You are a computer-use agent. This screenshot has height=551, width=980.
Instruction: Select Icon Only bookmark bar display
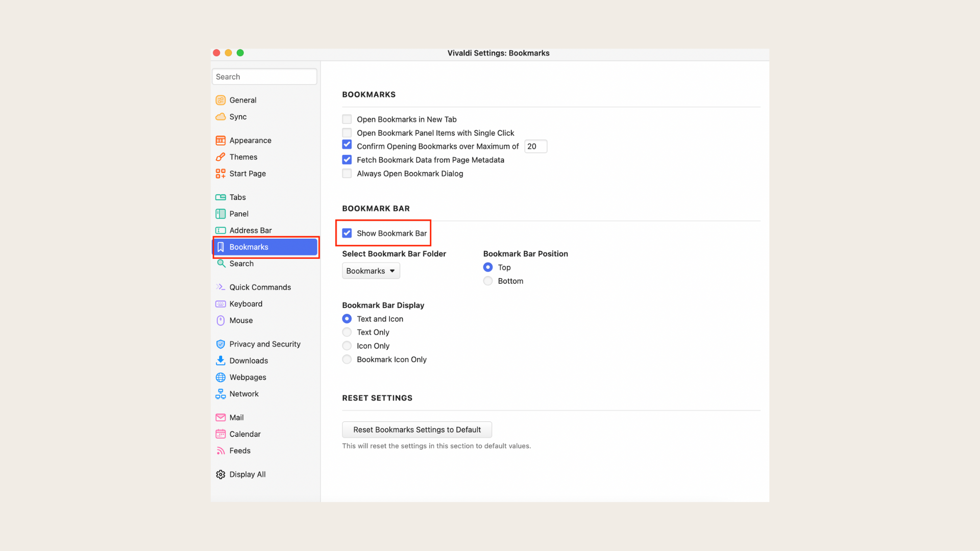[x=347, y=345]
